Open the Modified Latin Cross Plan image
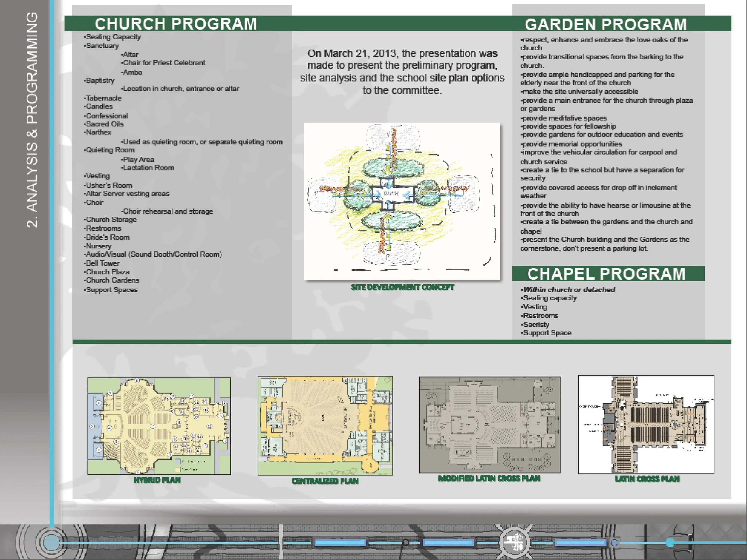 coord(490,425)
